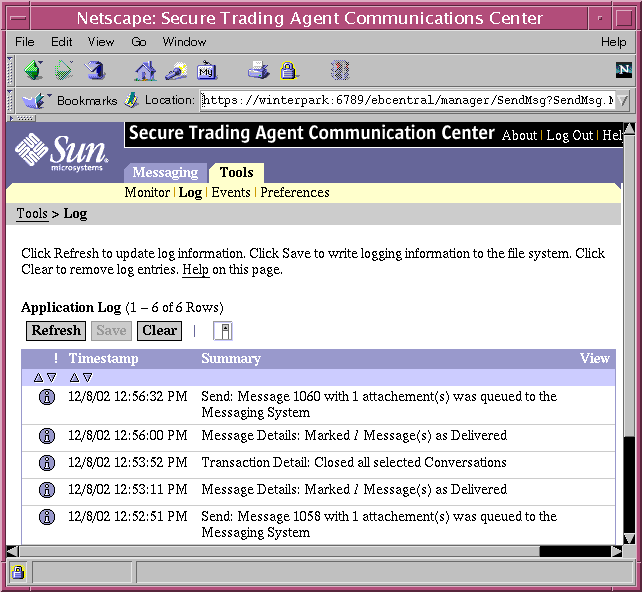Sort Timestamp column ascending arrow

(x=74, y=377)
